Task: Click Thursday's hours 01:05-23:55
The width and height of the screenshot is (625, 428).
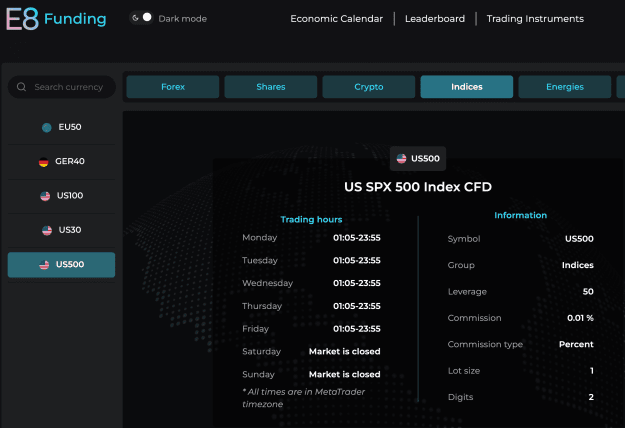Action: point(357,306)
